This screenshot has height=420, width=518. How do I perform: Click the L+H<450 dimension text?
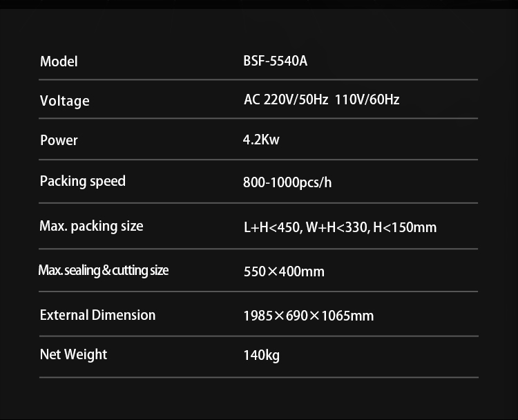click(x=272, y=227)
